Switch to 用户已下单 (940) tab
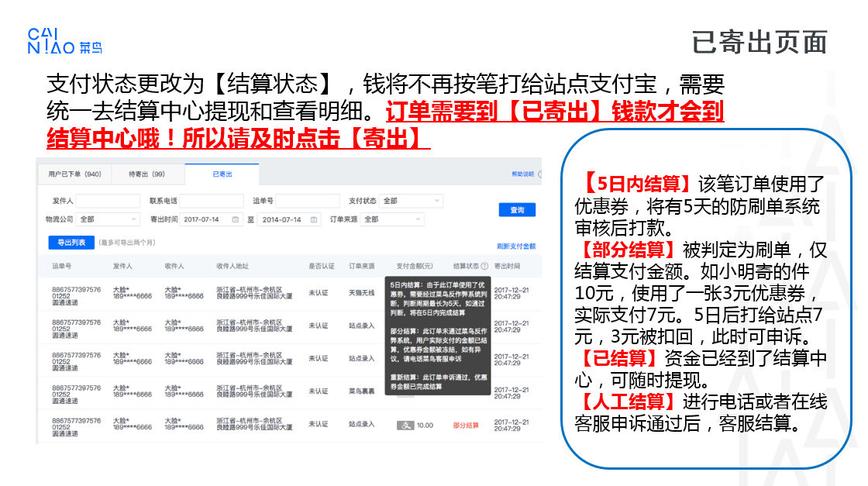868x486 pixels. click(74, 174)
